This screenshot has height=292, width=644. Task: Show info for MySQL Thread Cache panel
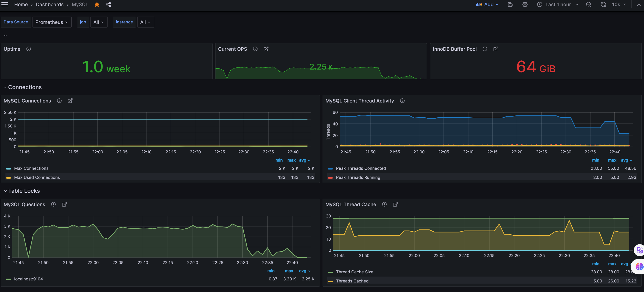click(x=384, y=204)
